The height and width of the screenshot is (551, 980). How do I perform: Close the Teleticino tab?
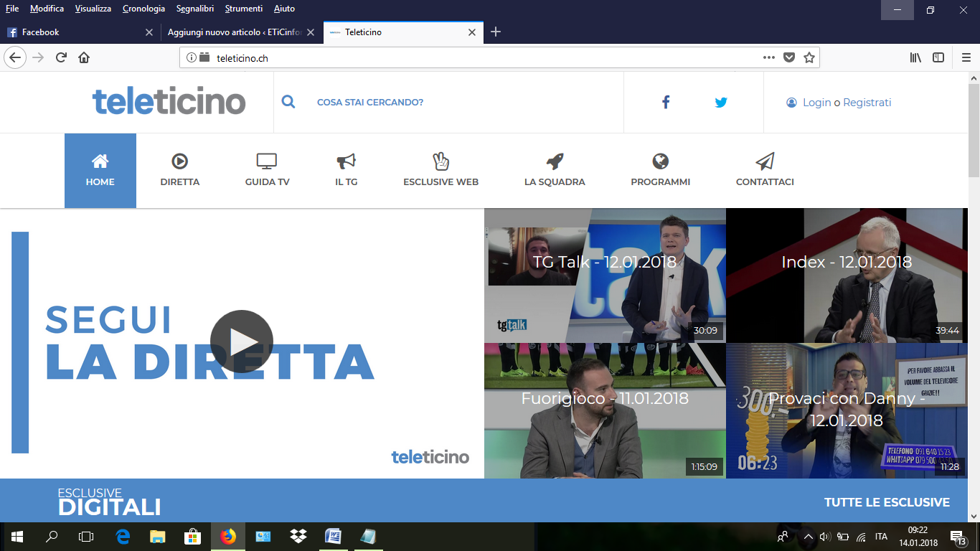pyautogui.click(x=472, y=32)
